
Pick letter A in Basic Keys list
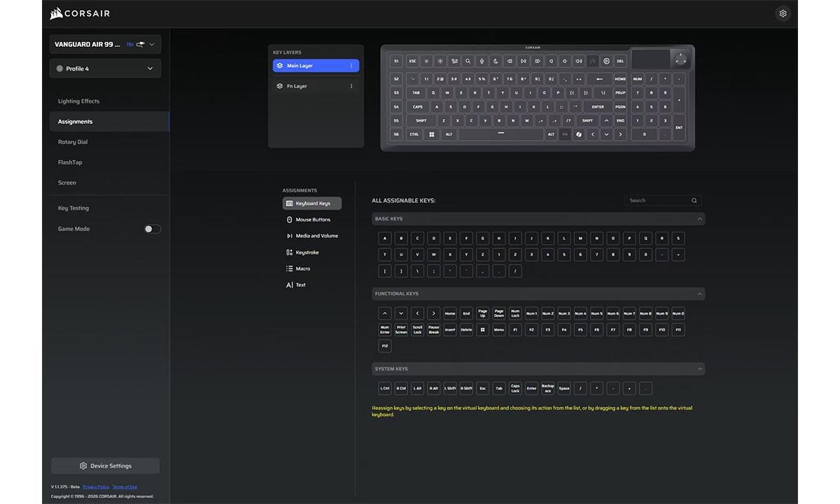(x=384, y=239)
